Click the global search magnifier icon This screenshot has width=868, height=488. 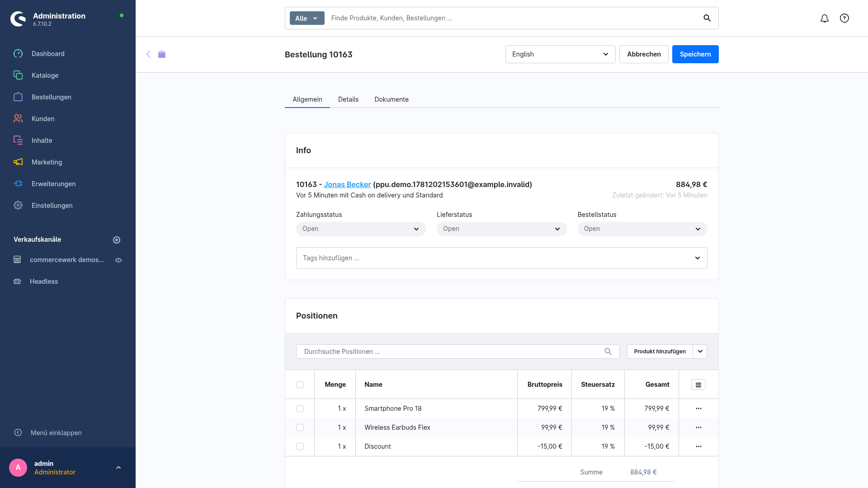[x=707, y=18]
